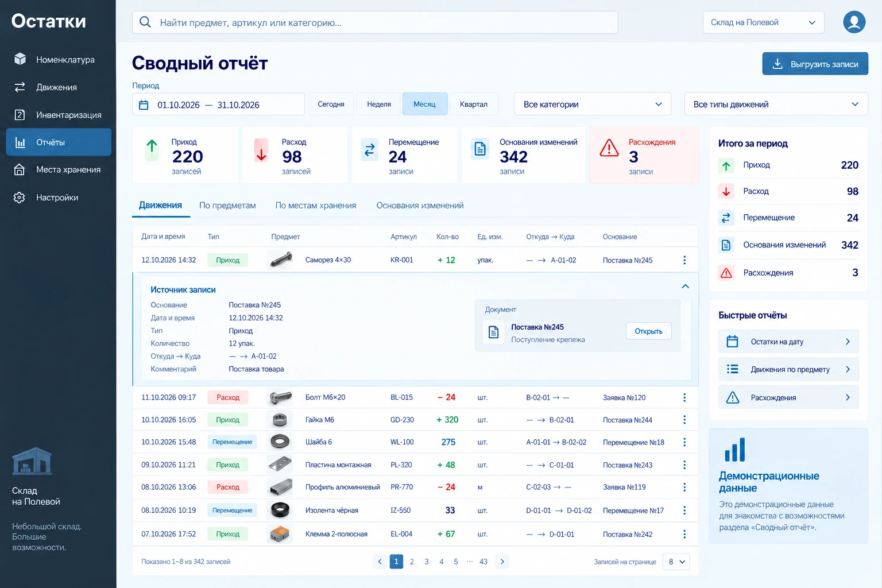
Task: Click the period date range field
Action: tap(218, 105)
